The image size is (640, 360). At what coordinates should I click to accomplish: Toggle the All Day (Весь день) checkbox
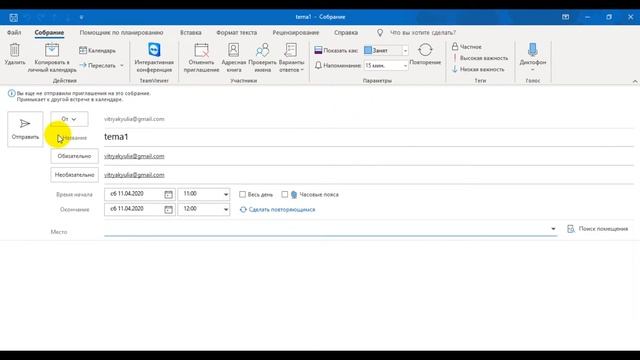(242, 194)
